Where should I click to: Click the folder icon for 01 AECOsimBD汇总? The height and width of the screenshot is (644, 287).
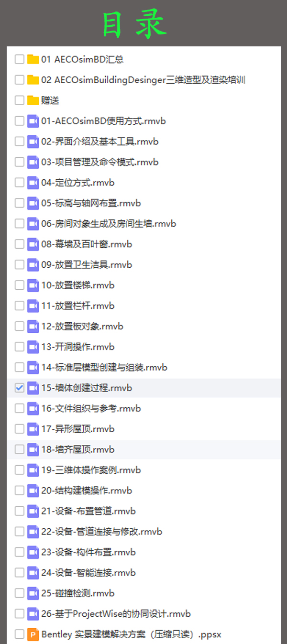point(33,59)
